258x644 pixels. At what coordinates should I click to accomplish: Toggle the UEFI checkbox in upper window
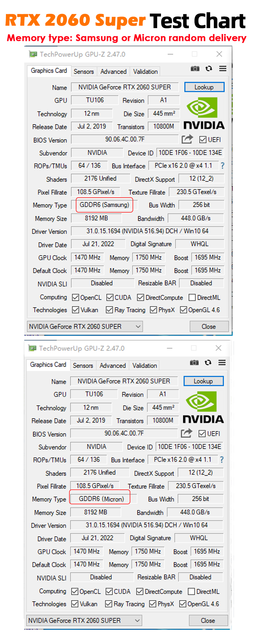click(203, 140)
